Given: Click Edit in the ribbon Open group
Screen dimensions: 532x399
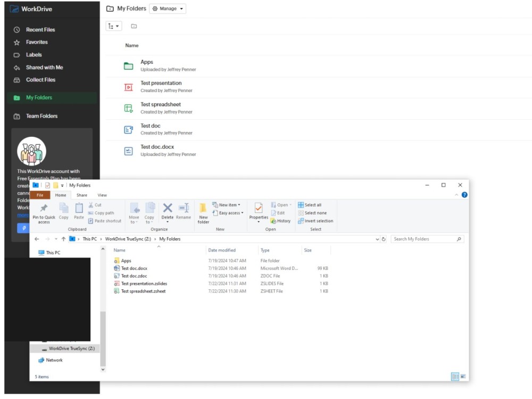Looking at the screenshot, I should click(278, 213).
